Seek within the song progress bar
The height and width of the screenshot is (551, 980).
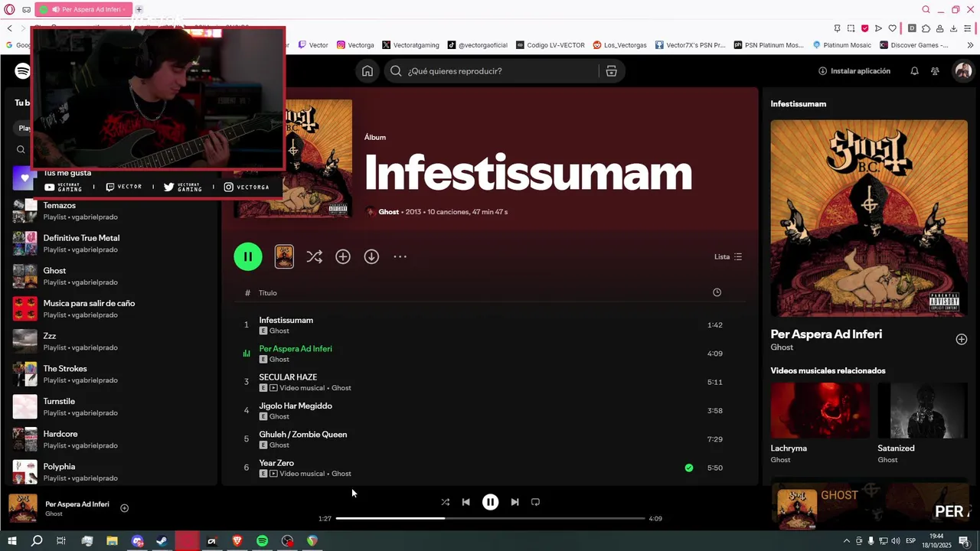click(490, 518)
